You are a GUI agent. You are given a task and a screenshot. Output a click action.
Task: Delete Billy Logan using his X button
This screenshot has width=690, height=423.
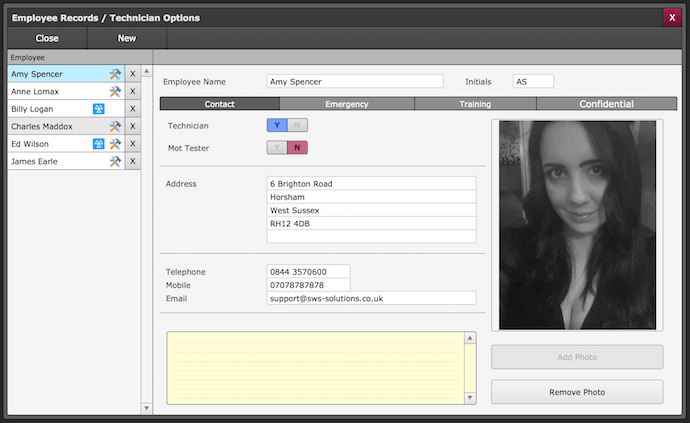[x=132, y=109]
